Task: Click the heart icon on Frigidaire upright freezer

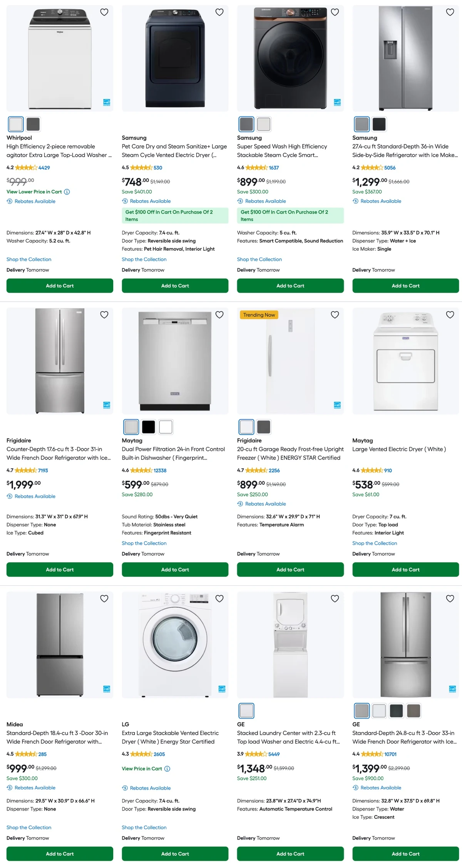Action: coord(335,315)
